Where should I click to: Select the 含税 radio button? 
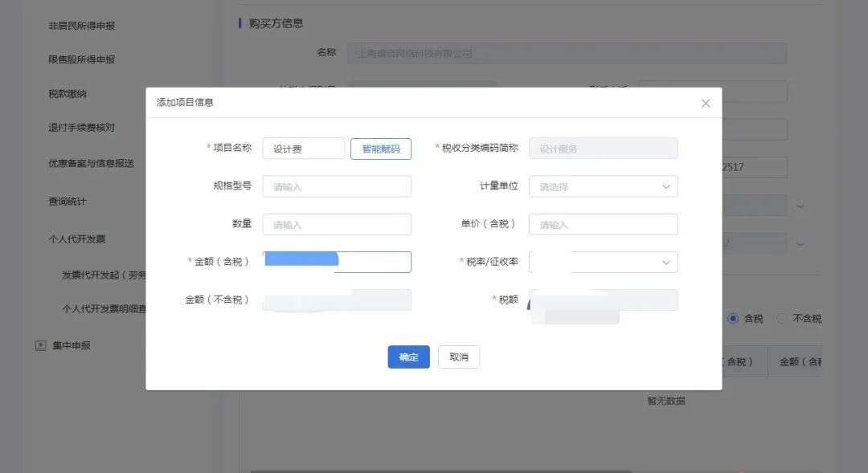tap(733, 319)
